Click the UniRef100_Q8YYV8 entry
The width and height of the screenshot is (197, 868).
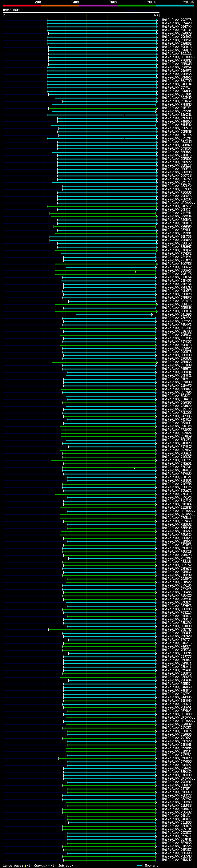coord(177,321)
